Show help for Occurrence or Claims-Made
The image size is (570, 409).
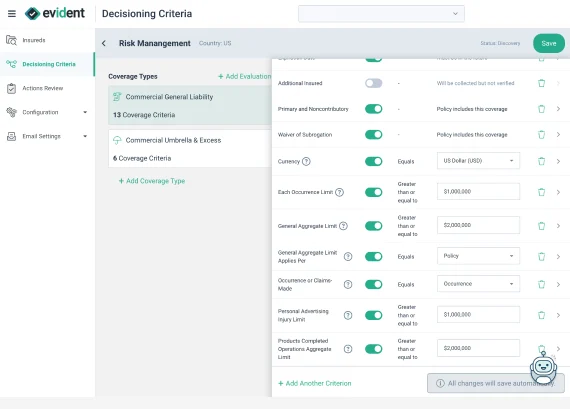click(x=348, y=285)
